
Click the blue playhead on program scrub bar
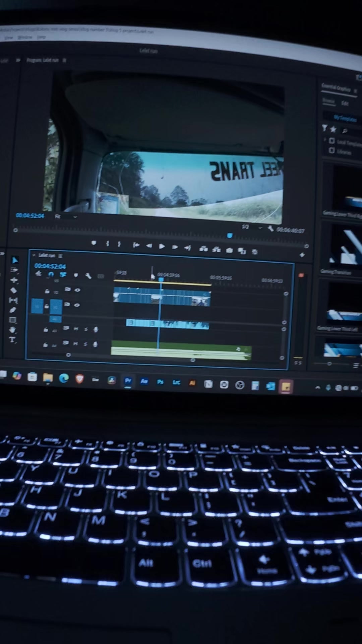[230, 235]
